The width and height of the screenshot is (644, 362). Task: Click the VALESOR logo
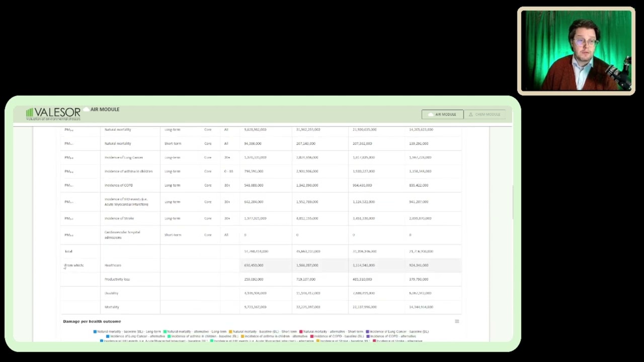pyautogui.click(x=53, y=114)
